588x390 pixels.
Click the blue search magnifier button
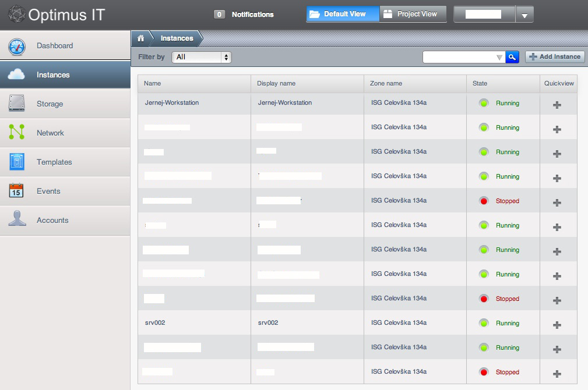tap(512, 57)
